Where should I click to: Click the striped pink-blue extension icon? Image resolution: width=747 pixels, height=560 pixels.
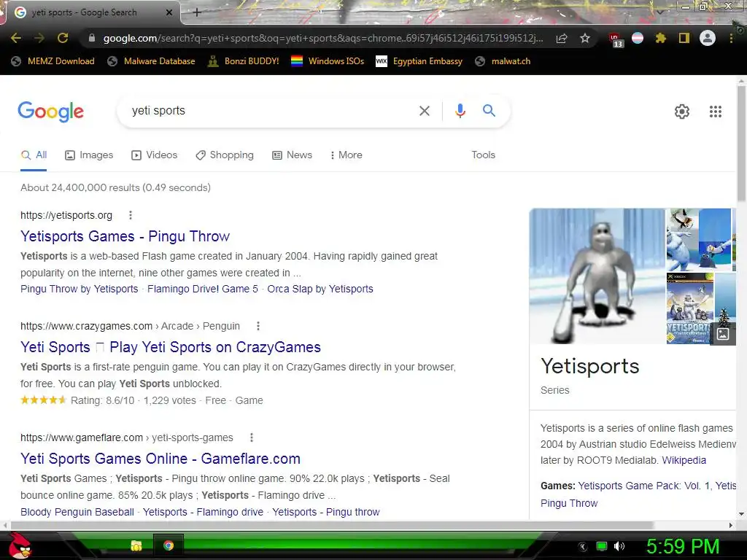coord(638,38)
